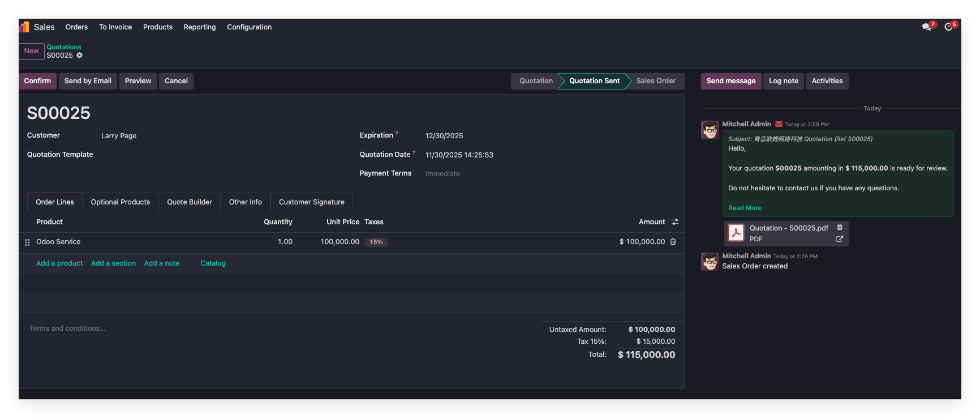Click the Odoo Sales app logo icon
Viewport: 980px width, 418px height.
[x=24, y=27]
